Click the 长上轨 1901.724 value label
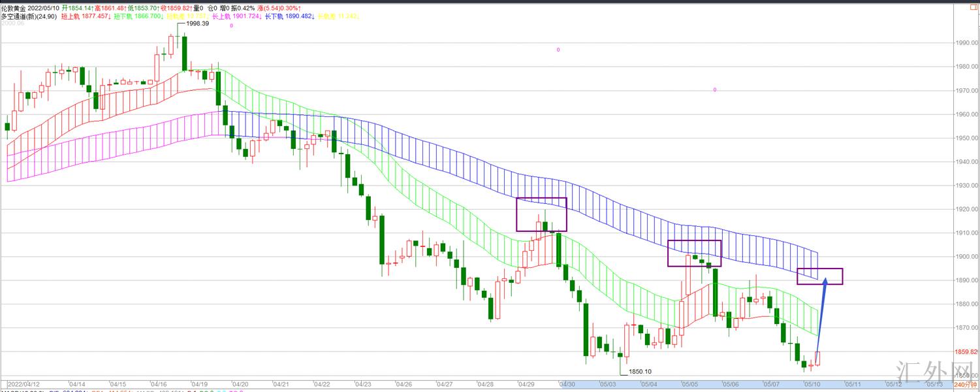This screenshot has width=980, height=392. coord(238,16)
